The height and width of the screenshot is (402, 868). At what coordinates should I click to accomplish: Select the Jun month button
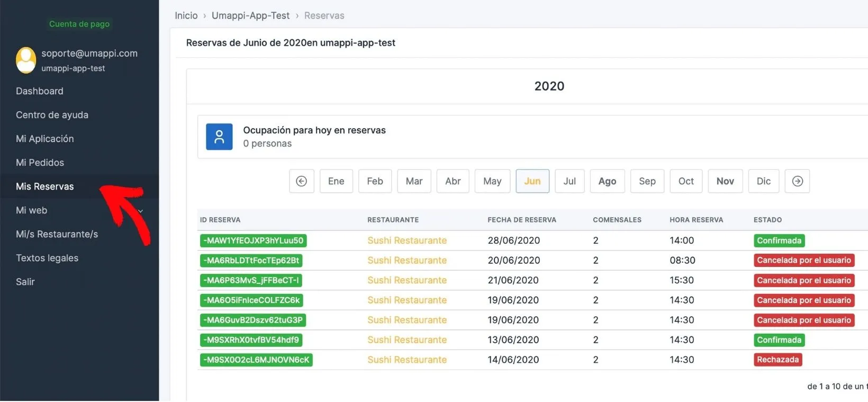532,181
